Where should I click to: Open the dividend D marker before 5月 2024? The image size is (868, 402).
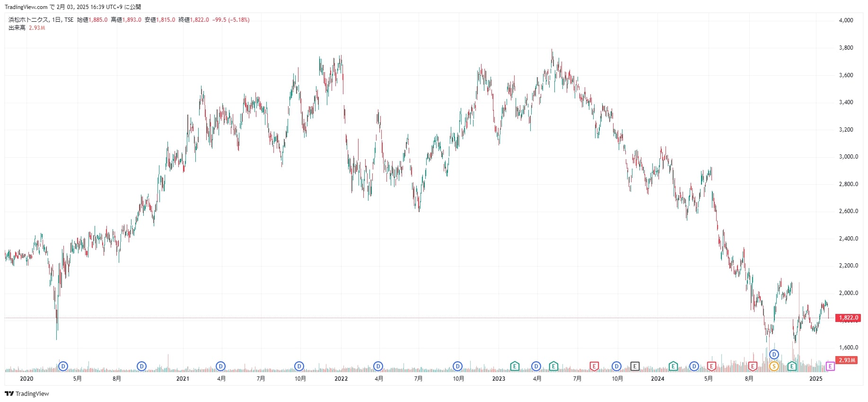tap(694, 366)
